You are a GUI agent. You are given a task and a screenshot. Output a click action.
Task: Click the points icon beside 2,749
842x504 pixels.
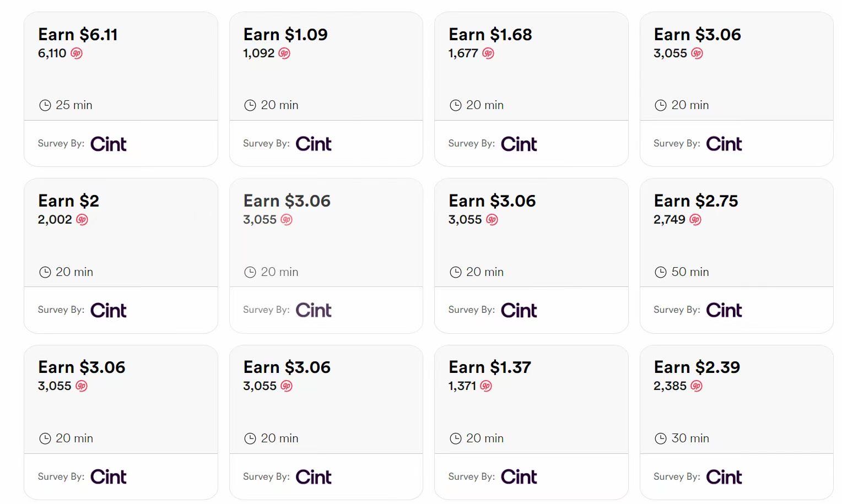tap(695, 220)
